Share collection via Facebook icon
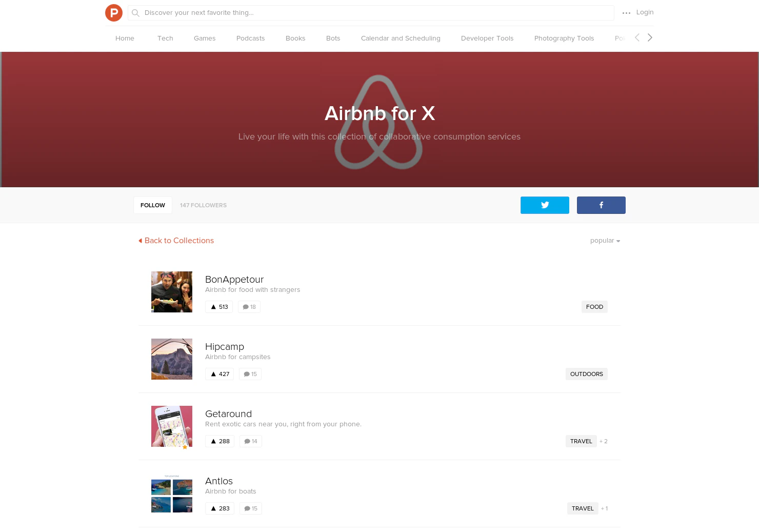Viewport: 759px width, 532px height. 601,205
